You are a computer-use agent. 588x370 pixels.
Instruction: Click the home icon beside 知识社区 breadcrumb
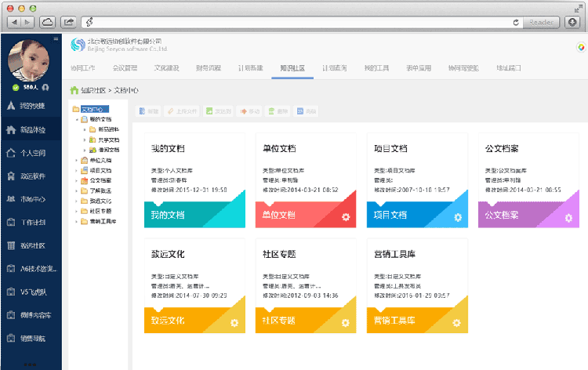[74, 90]
